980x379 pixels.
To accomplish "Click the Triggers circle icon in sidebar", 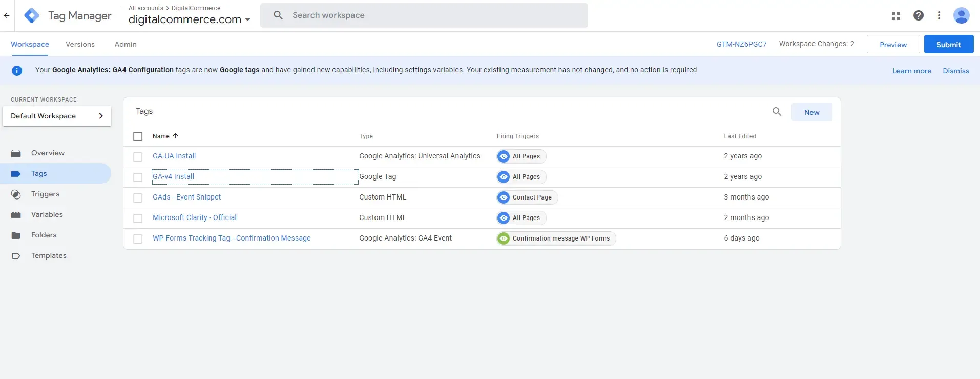I will pos(16,194).
